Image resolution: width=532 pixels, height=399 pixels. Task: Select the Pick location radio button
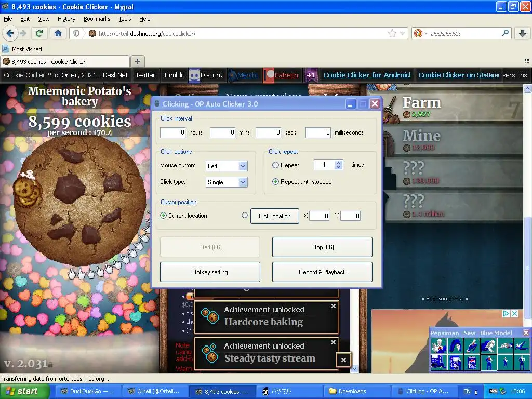click(x=245, y=215)
